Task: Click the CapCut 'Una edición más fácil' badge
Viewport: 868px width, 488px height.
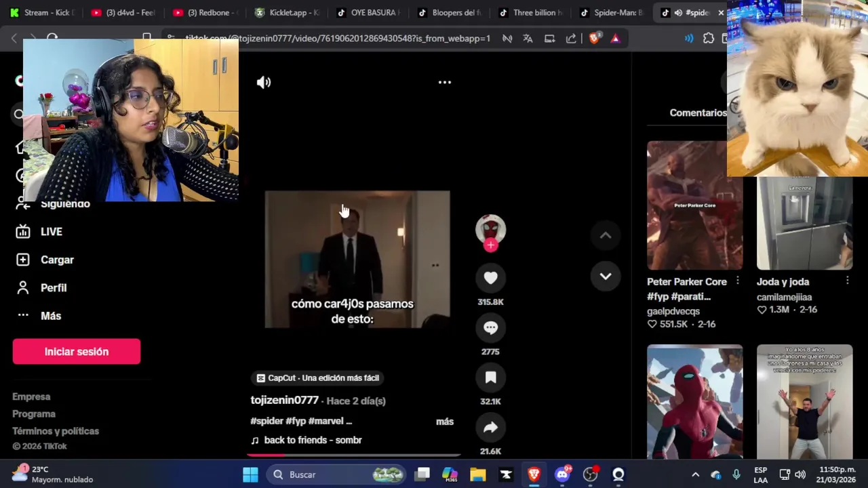Action: click(x=317, y=378)
